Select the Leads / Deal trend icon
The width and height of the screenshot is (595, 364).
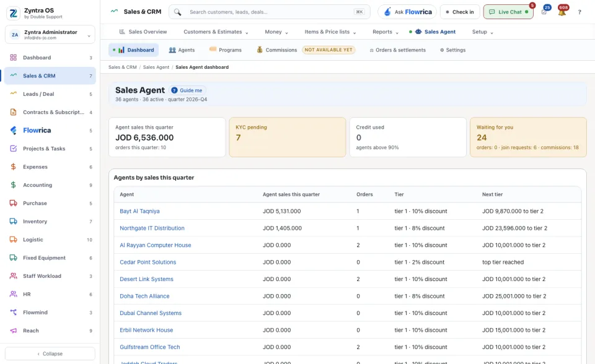(13, 93)
